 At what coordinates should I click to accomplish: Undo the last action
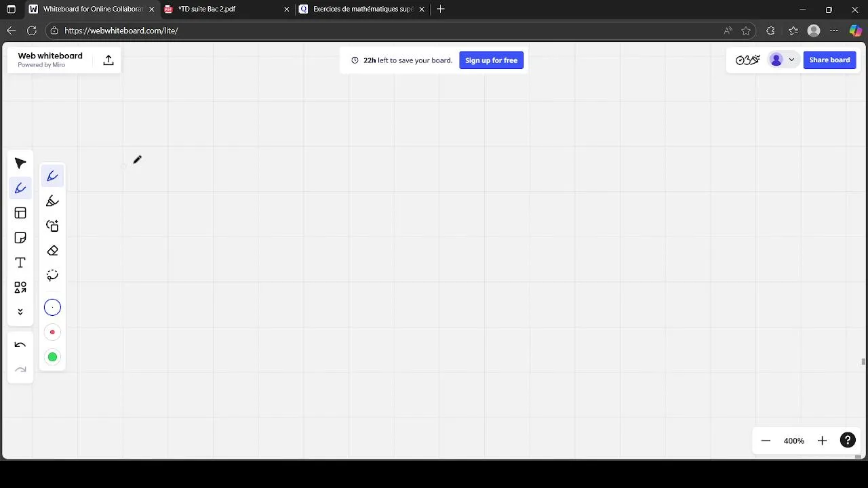point(20,345)
